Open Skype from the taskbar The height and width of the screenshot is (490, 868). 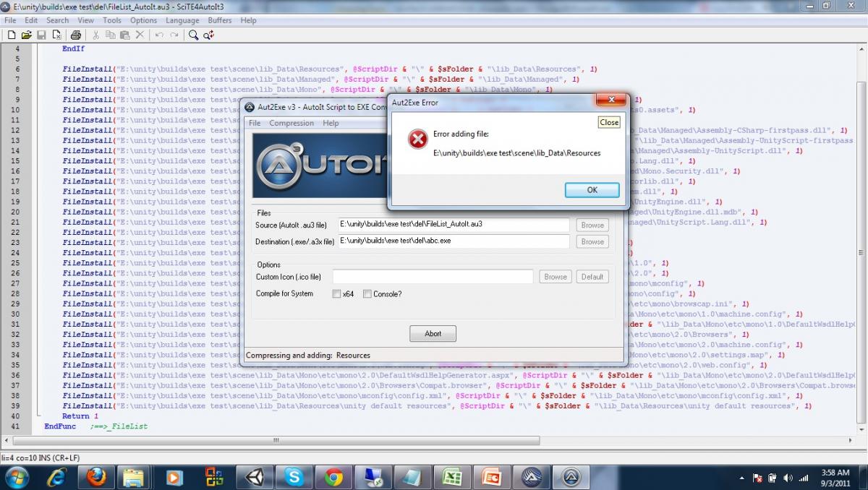click(x=294, y=476)
